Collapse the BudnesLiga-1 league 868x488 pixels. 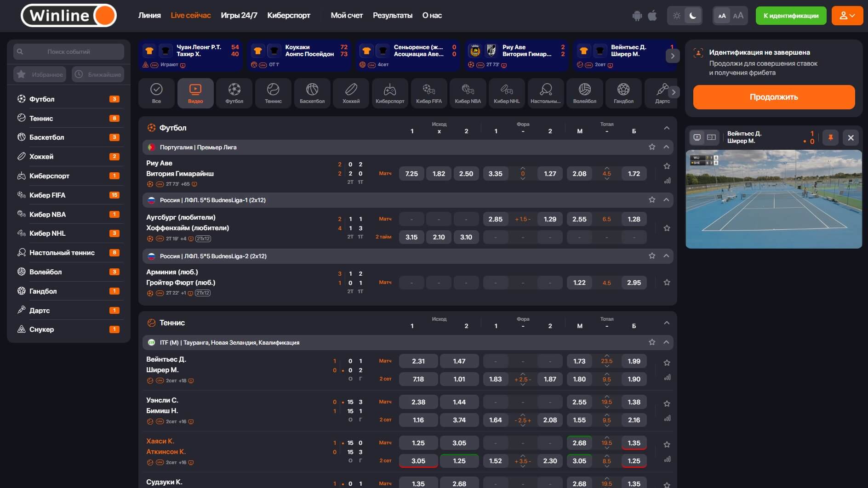[x=666, y=200]
